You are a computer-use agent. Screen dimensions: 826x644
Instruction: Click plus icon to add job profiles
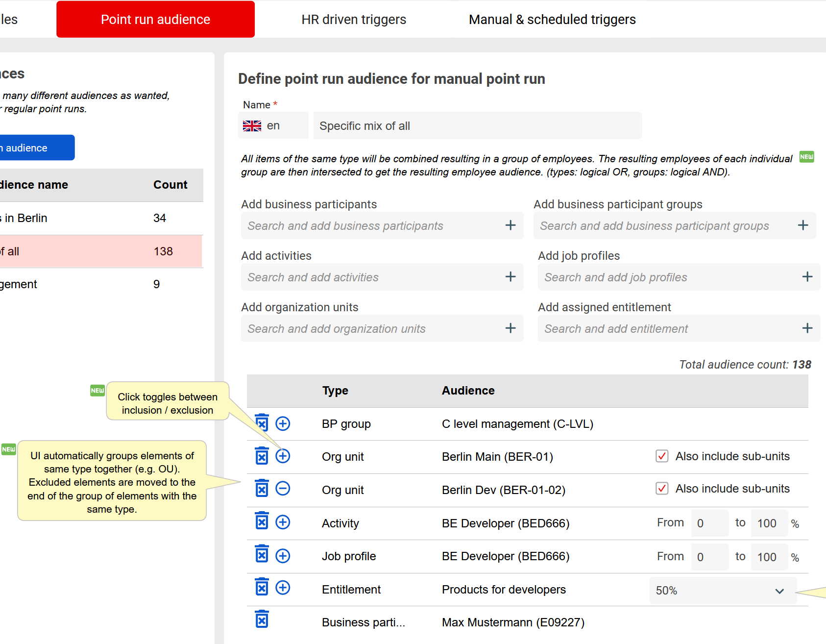click(x=807, y=277)
